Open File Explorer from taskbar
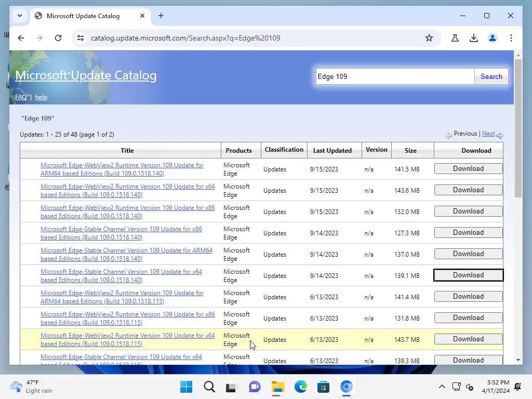 click(277, 387)
